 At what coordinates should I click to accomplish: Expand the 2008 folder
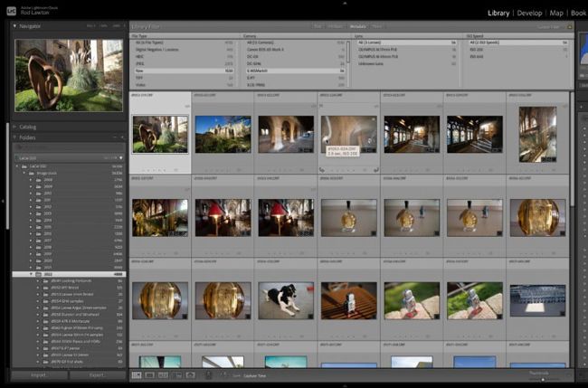pyautogui.click(x=31, y=180)
